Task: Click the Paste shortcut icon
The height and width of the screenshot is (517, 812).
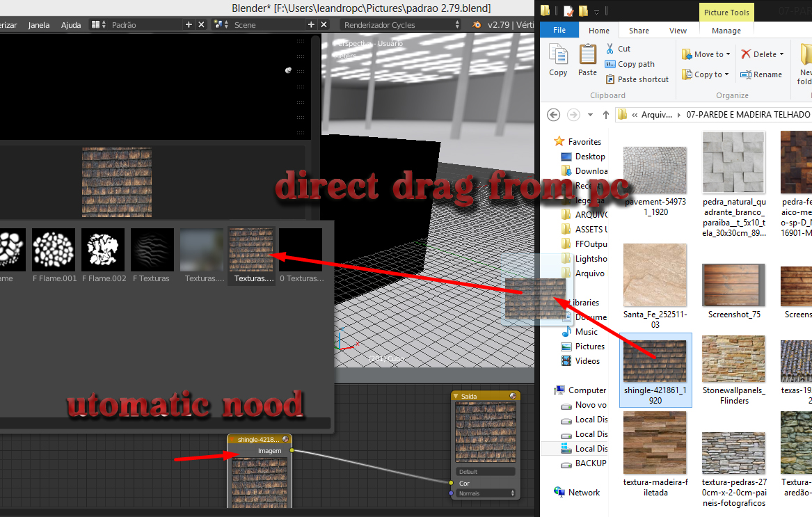Action: tap(610, 79)
